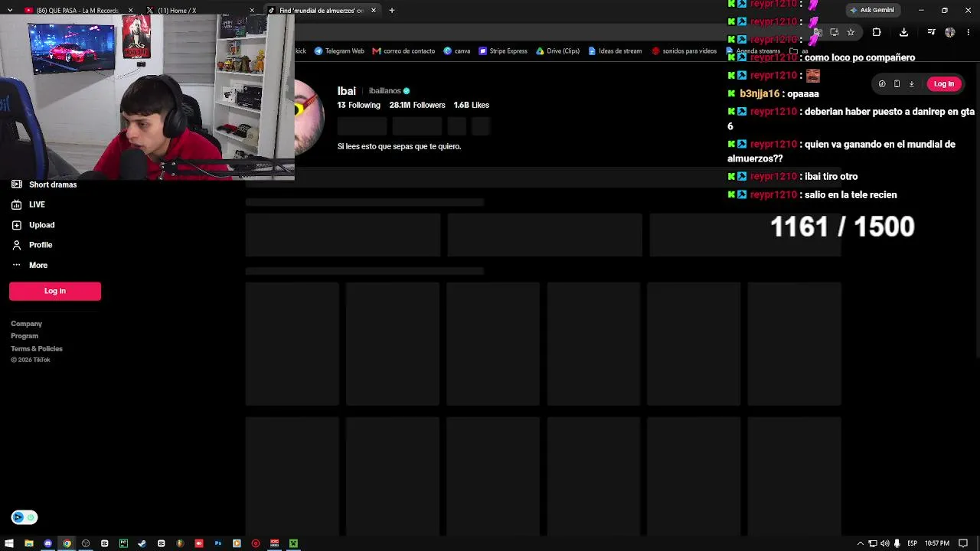980x551 pixels.
Task: Open the sonidos para videos bookmark
Action: [684, 51]
